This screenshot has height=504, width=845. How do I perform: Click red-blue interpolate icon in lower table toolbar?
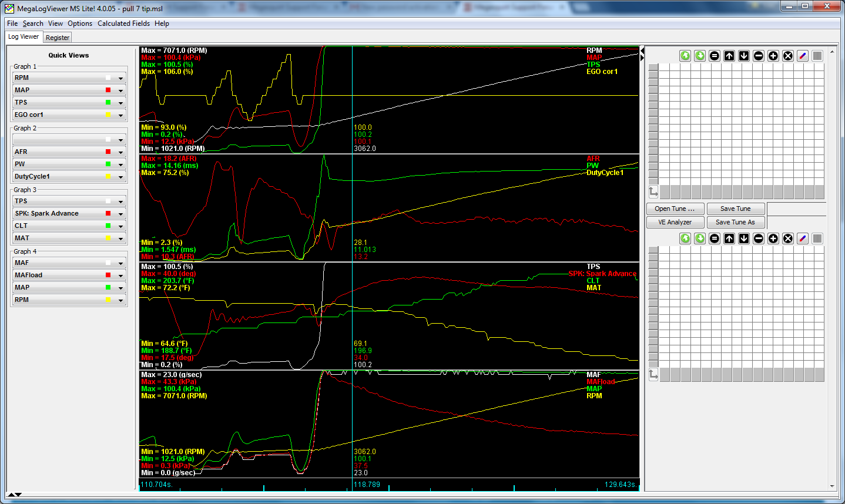pos(803,238)
